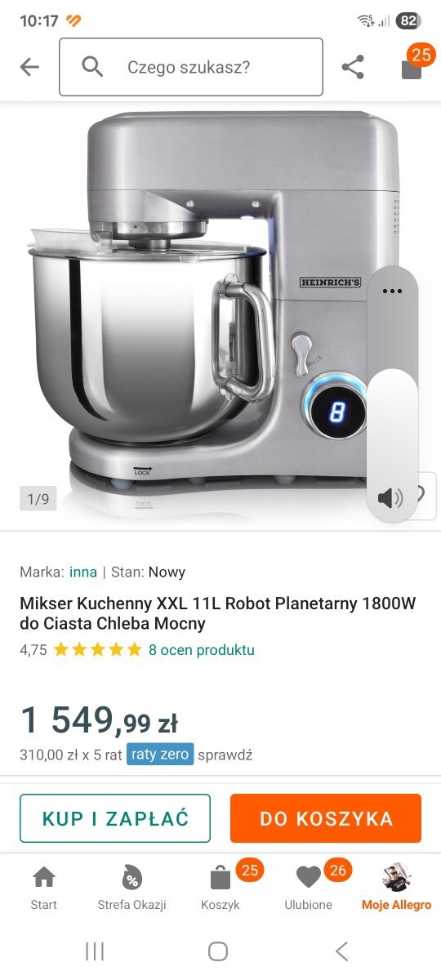Screen dimensions: 441x980
Task: Tap the search magnifier icon
Action: [92, 67]
